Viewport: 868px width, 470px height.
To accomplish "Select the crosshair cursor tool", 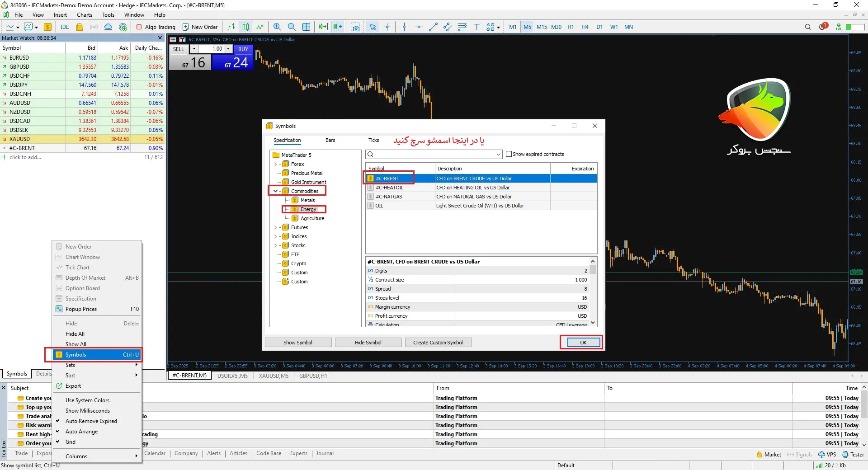I will pos(387,27).
